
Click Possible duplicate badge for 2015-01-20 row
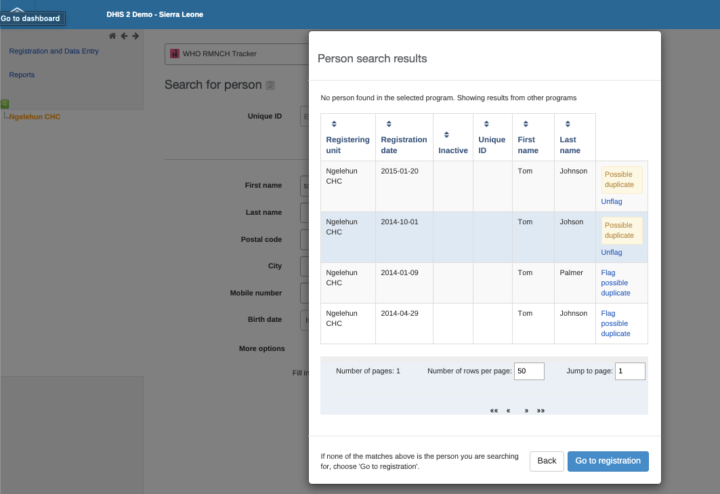pos(622,180)
